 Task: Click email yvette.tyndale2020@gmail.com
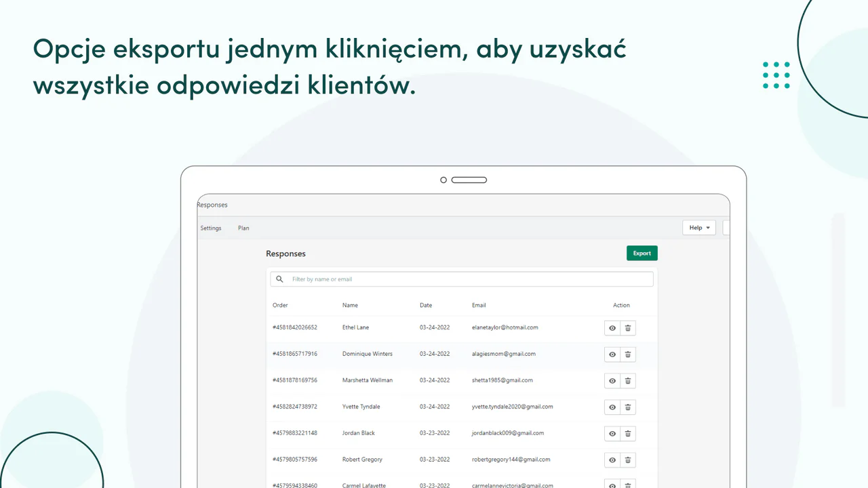pos(513,407)
